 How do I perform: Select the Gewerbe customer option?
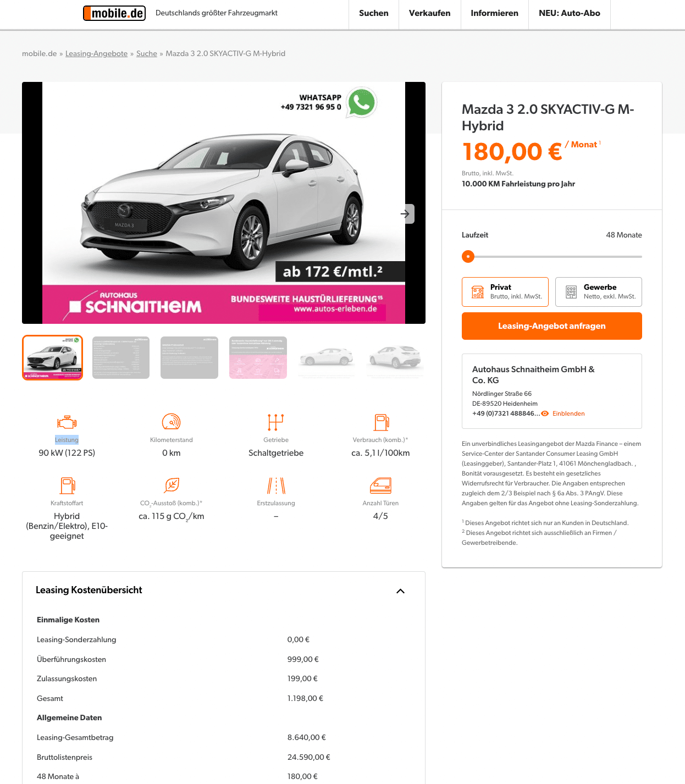(x=599, y=292)
